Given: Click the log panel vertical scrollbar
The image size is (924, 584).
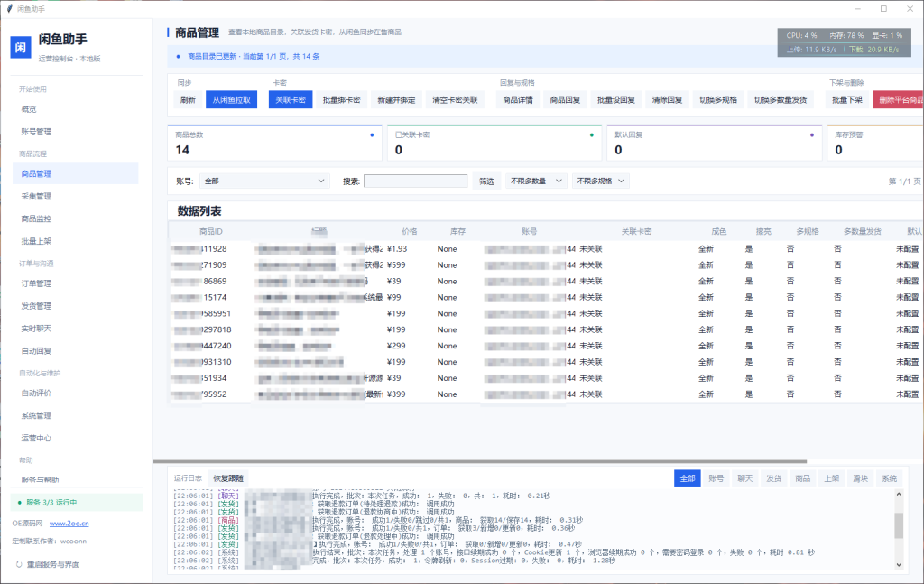Looking at the screenshot, I should pos(899,525).
